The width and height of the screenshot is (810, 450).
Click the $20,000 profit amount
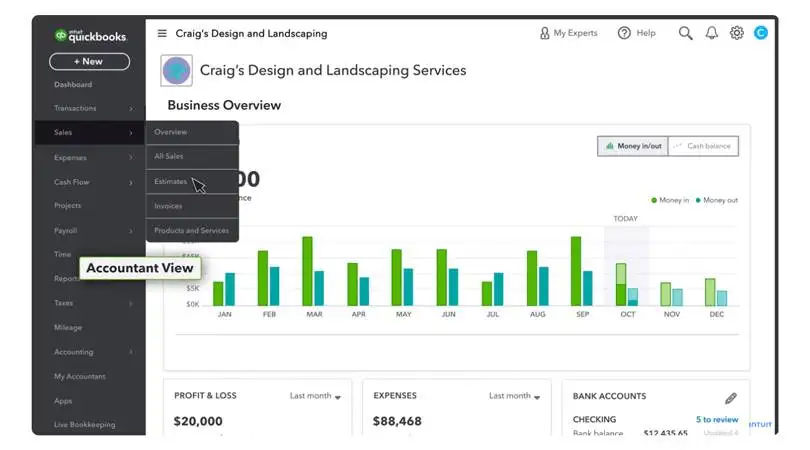198,421
